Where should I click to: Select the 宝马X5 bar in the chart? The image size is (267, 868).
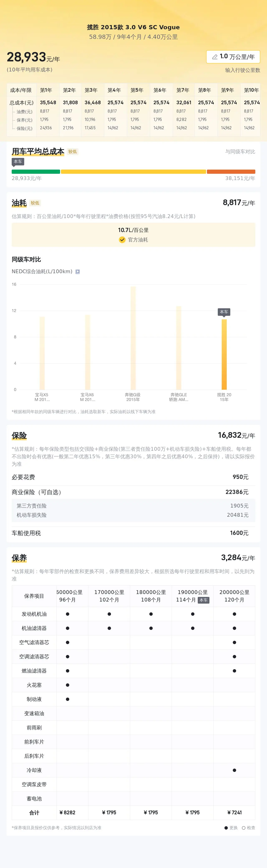point(42,353)
